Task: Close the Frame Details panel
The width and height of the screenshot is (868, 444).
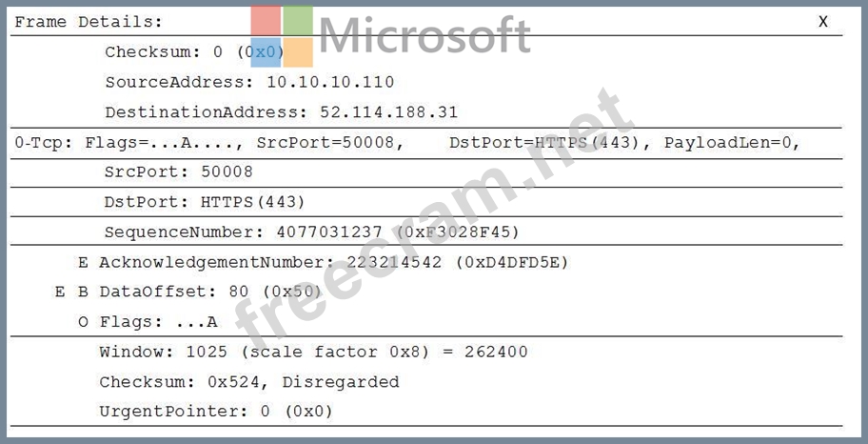Action: click(x=823, y=22)
